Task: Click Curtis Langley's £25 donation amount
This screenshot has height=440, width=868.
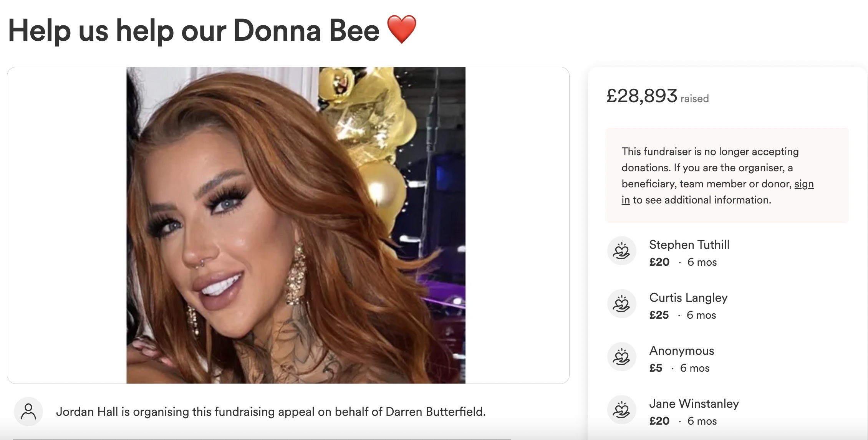Action: 659,315
